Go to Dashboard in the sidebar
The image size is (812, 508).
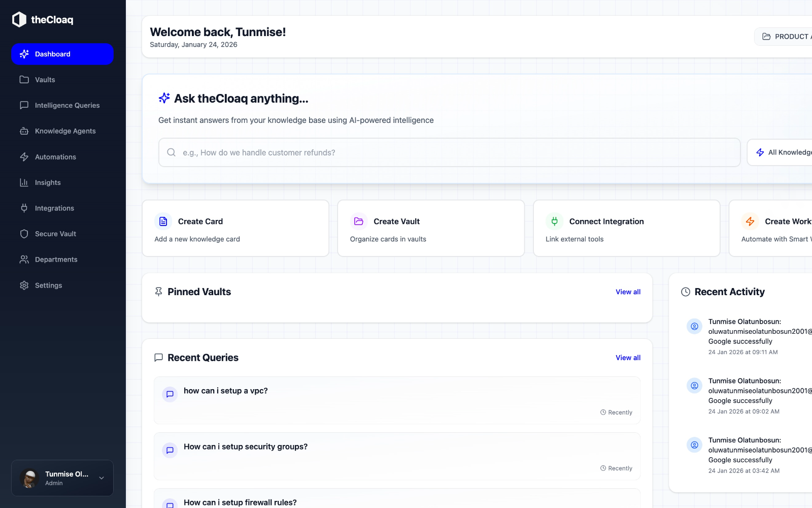(x=62, y=54)
